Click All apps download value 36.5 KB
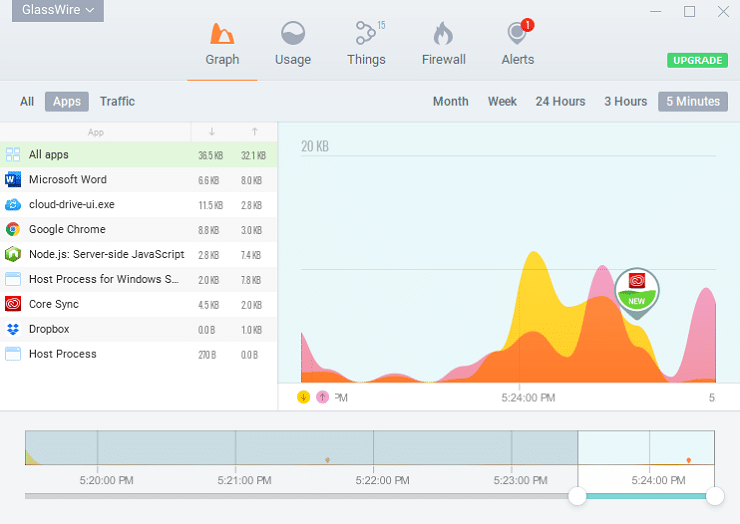740x524 pixels. tap(210, 155)
